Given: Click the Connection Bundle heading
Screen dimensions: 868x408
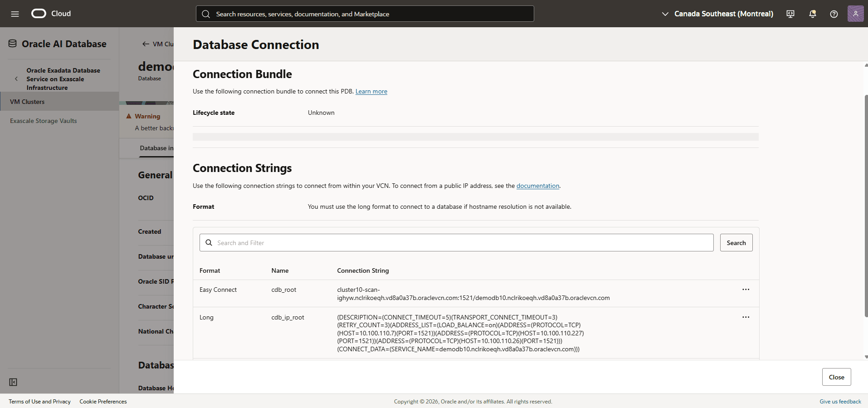Looking at the screenshot, I should click(x=242, y=74).
